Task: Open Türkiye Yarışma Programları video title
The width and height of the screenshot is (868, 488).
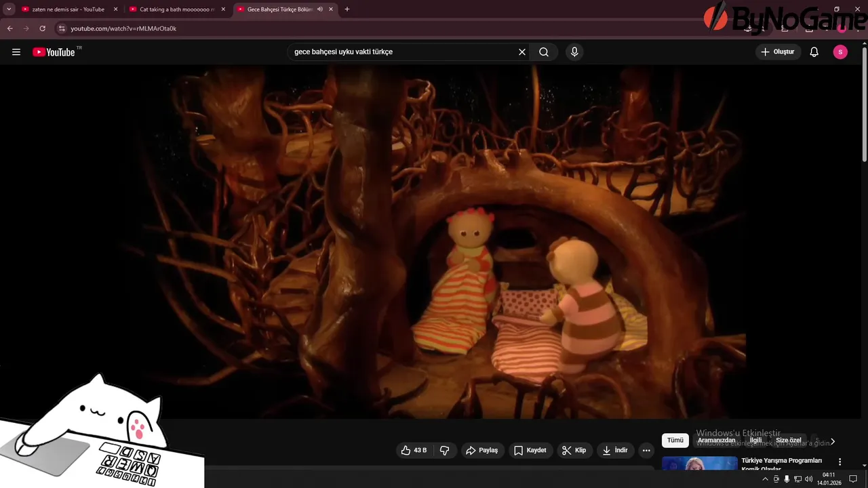Action: click(x=782, y=464)
